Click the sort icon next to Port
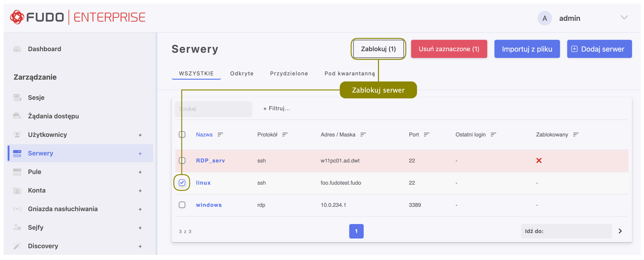 pos(426,135)
